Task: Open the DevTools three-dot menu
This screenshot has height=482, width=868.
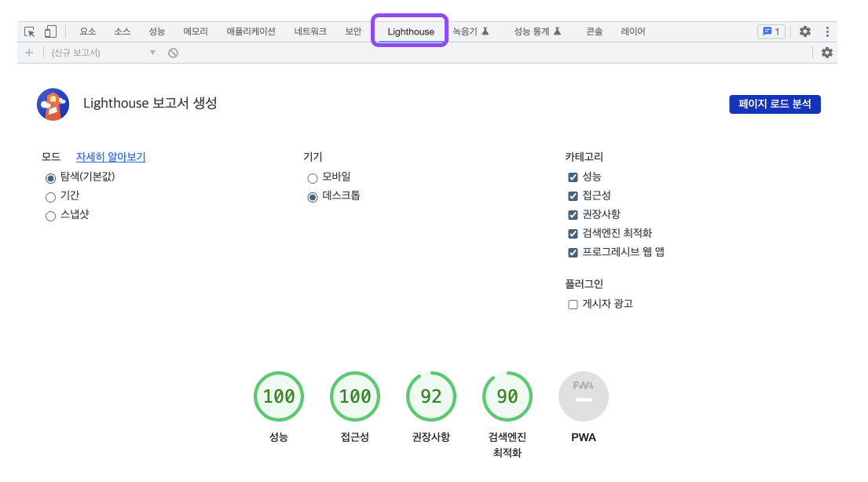Action: click(x=827, y=31)
